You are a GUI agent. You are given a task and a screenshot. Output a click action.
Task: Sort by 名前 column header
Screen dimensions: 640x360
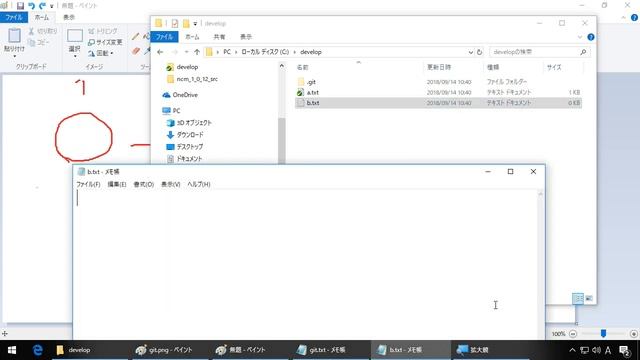[302, 67]
